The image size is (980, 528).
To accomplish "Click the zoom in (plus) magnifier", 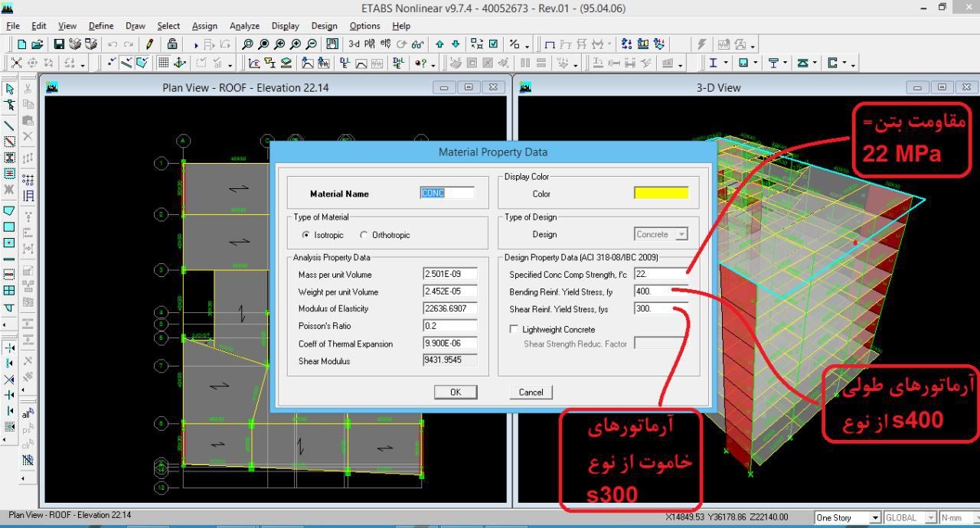I will point(296,44).
